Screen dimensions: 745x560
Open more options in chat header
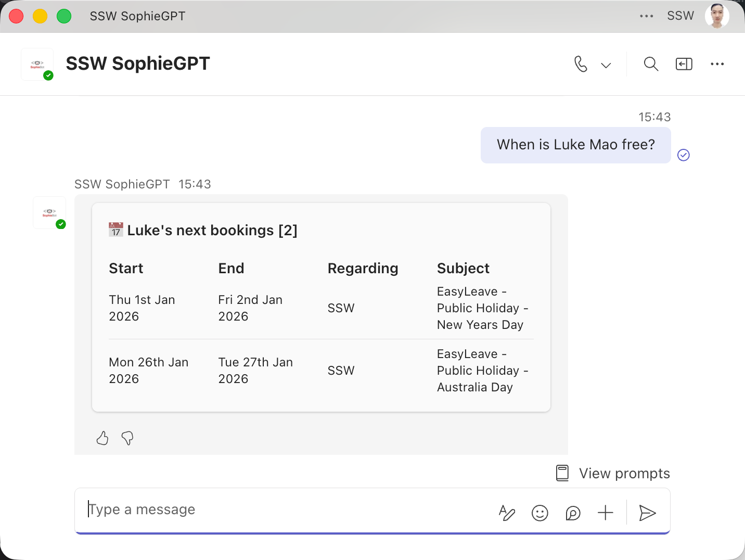pyautogui.click(x=717, y=64)
